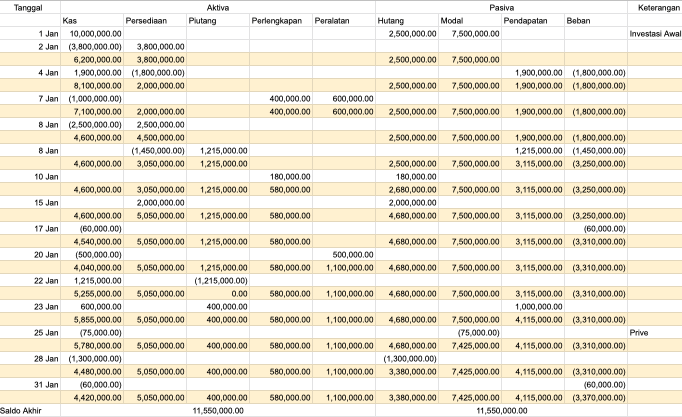Select the Pasiva header cell

[x=501, y=7]
